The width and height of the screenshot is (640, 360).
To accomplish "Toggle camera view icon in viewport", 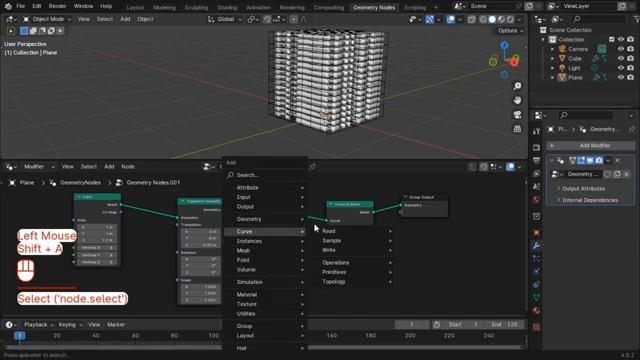I will point(517,115).
